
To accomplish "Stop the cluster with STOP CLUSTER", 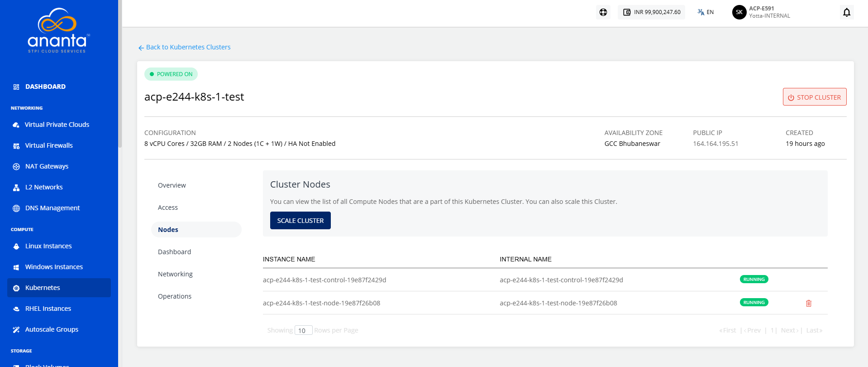I will [815, 97].
